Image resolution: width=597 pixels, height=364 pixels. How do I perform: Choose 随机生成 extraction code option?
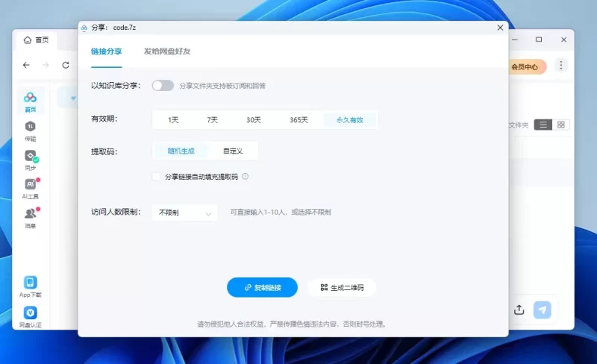coord(181,151)
